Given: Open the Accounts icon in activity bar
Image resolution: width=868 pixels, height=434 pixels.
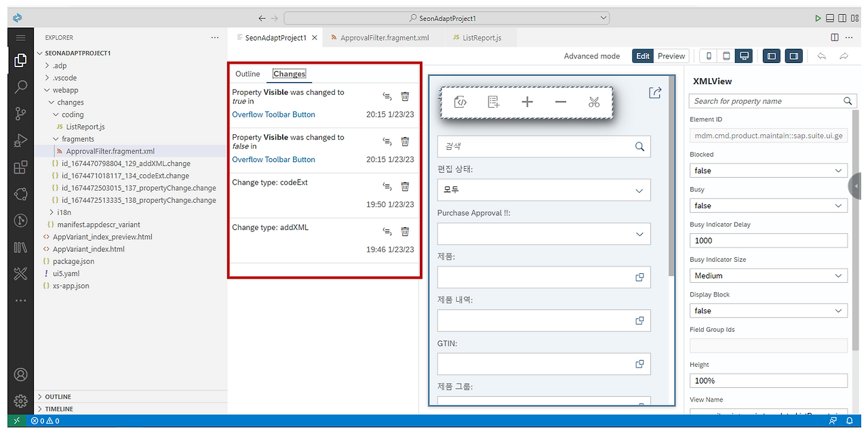Looking at the screenshot, I should [20, 374].
